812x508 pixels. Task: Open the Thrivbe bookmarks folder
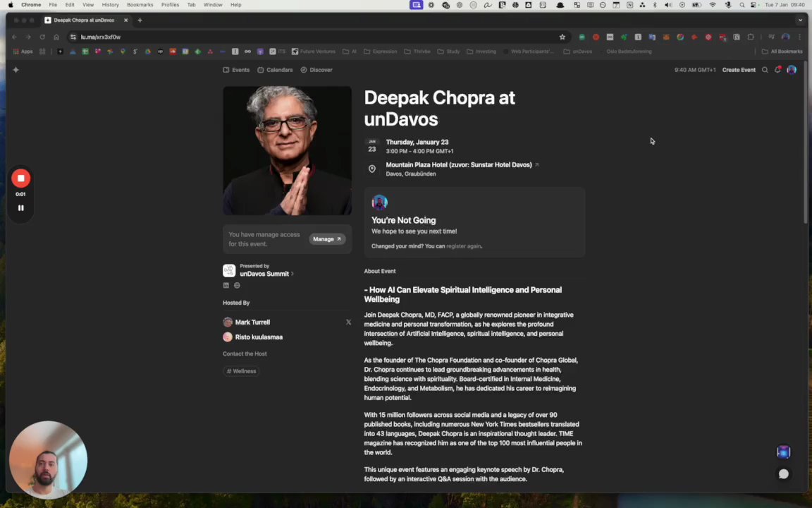(417, 52)
